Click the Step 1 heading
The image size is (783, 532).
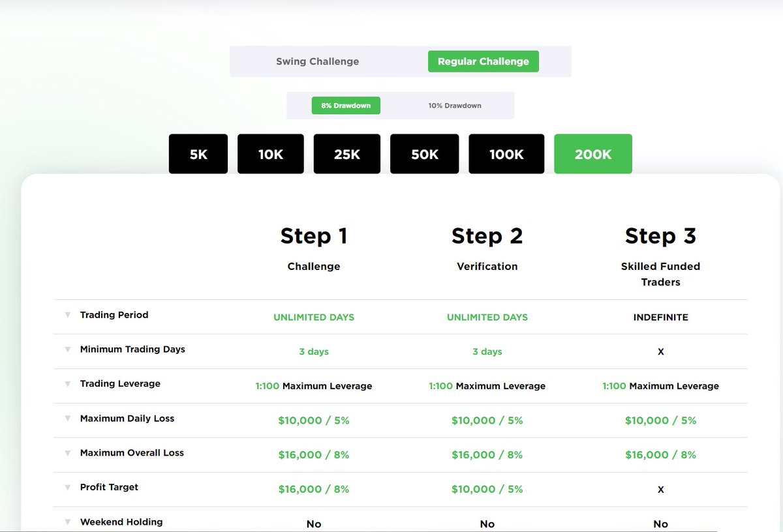pos(314,236)
